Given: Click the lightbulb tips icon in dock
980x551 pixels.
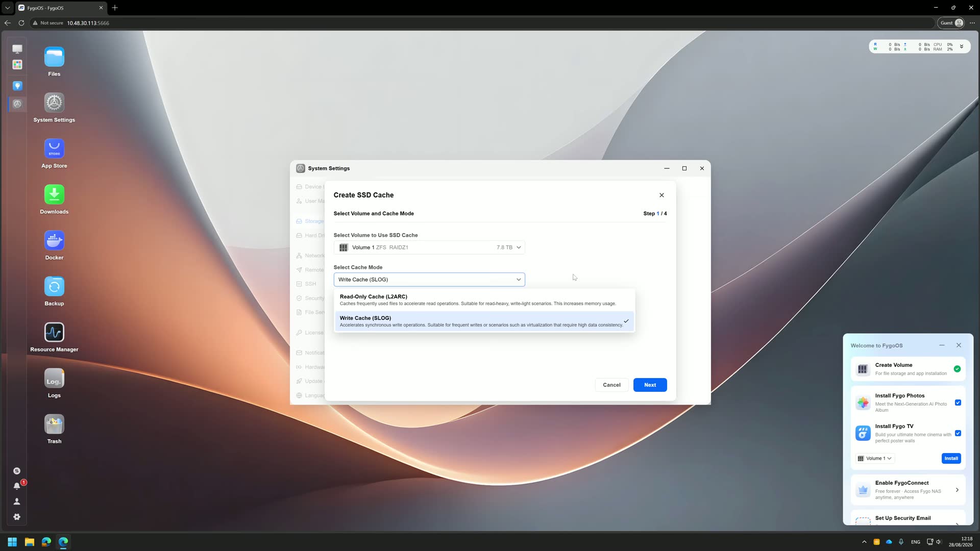Looking at the screenshot, I should [x=17, y=86].
